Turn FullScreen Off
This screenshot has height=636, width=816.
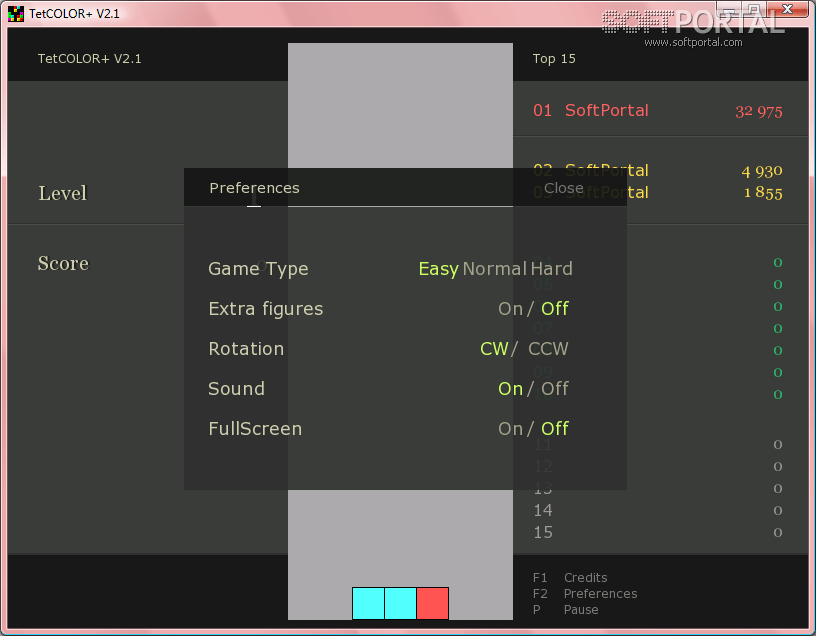pyautogui.click(x=555, y=429)
